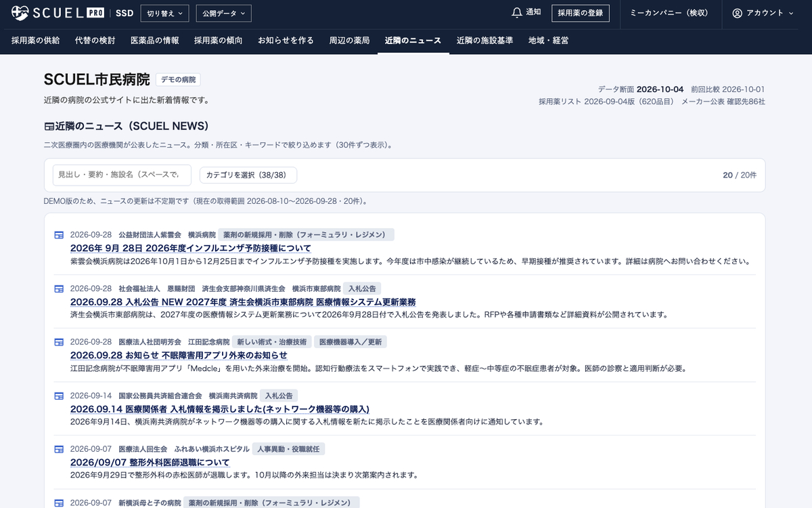This screenshot has width=812, height=508.
Task: Click メーカー公表 確認先86社 text
Action: 723,102
